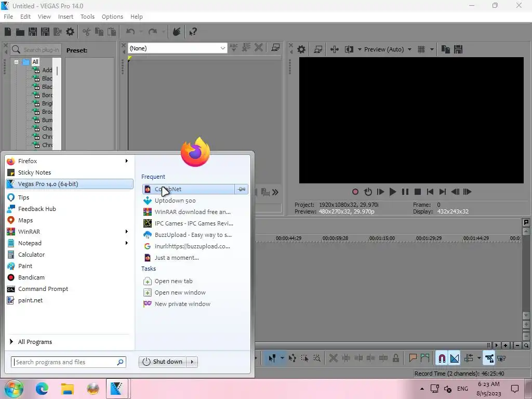Redo the undone action
The image size is (532, 399).
click(x=153, y=32)
